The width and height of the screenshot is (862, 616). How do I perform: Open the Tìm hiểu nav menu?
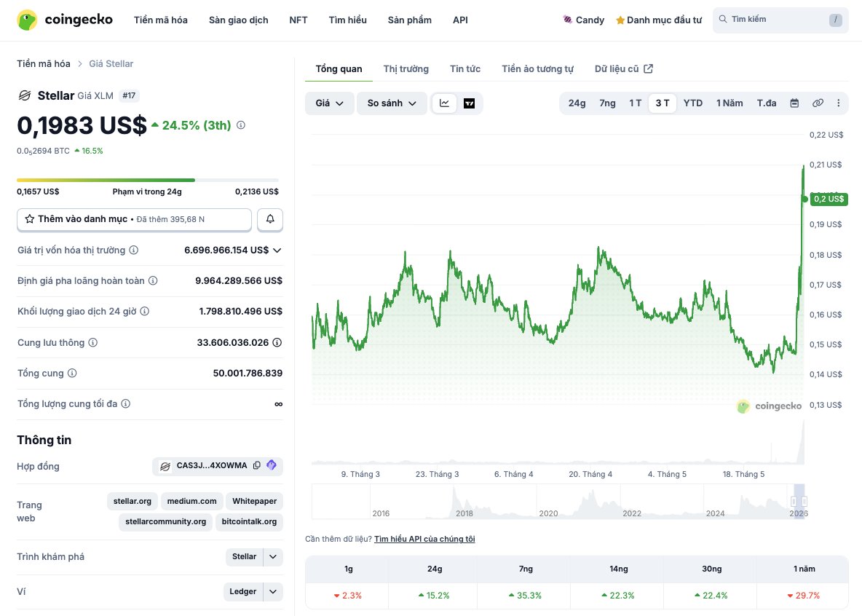click(347, 20)
